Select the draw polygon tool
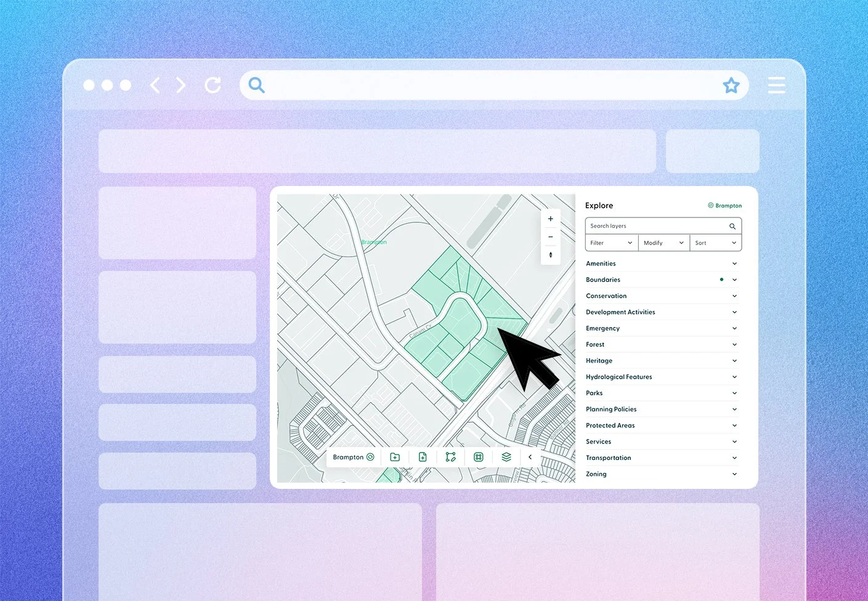 pos(451,457)
